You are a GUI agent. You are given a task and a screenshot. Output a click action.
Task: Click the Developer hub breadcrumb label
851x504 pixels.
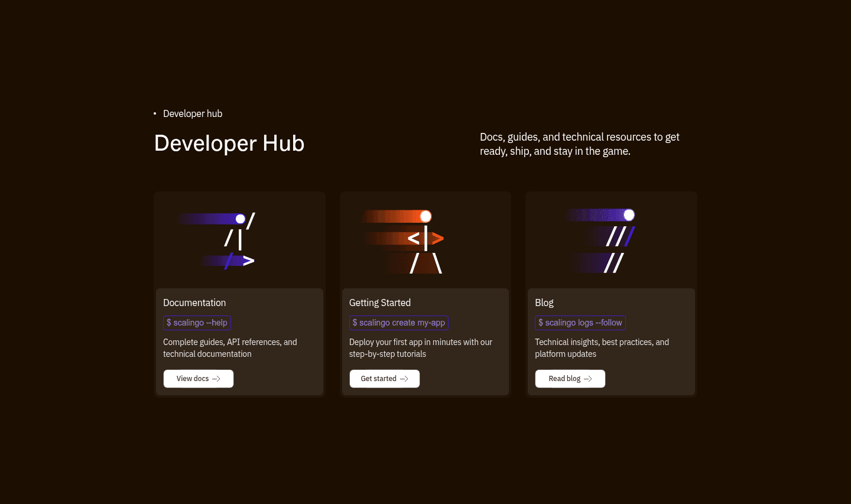click(x=193, y=113)
